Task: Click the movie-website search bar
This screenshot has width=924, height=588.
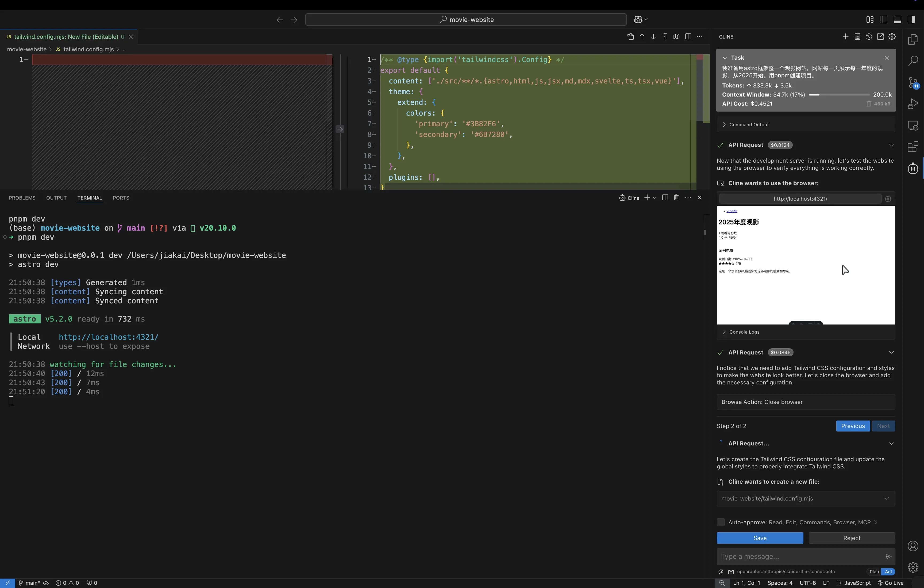Action: click(x=466, y=20)
